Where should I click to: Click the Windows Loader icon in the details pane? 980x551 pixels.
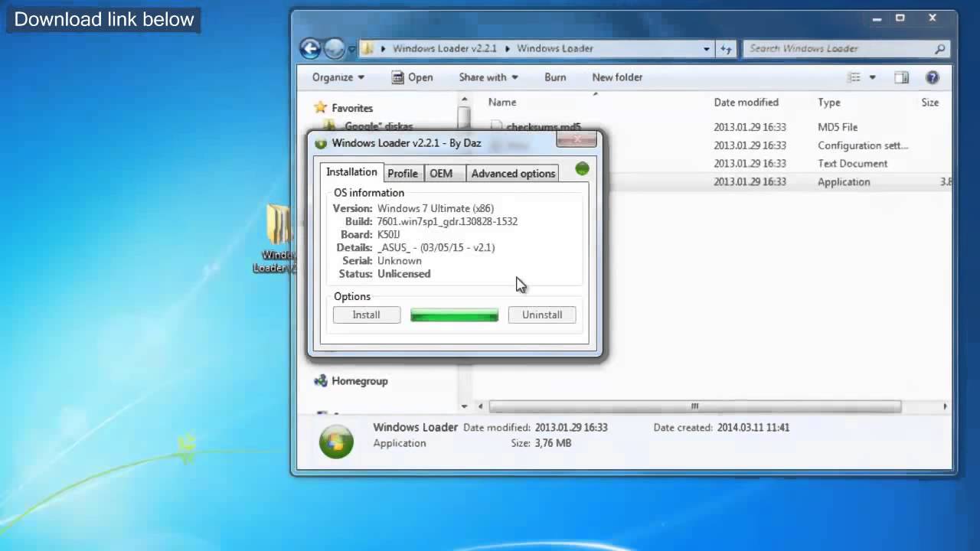coord(336,442)
